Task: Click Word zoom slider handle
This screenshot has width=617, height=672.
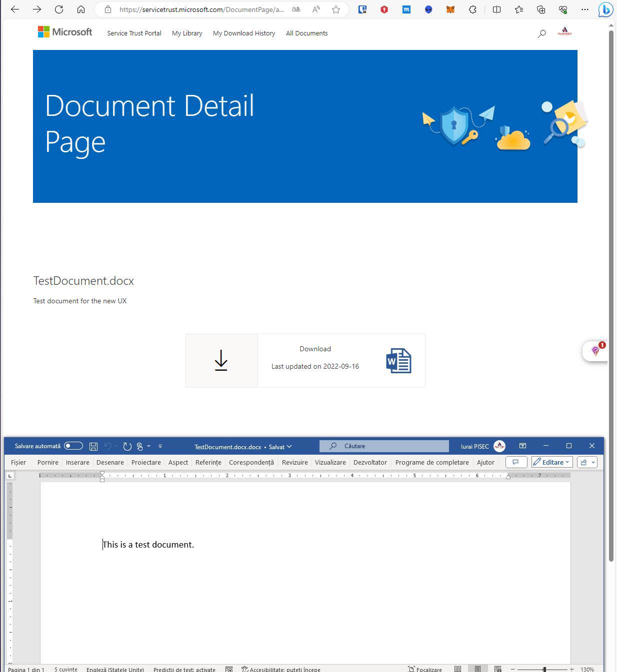Action: coord(544,669)
